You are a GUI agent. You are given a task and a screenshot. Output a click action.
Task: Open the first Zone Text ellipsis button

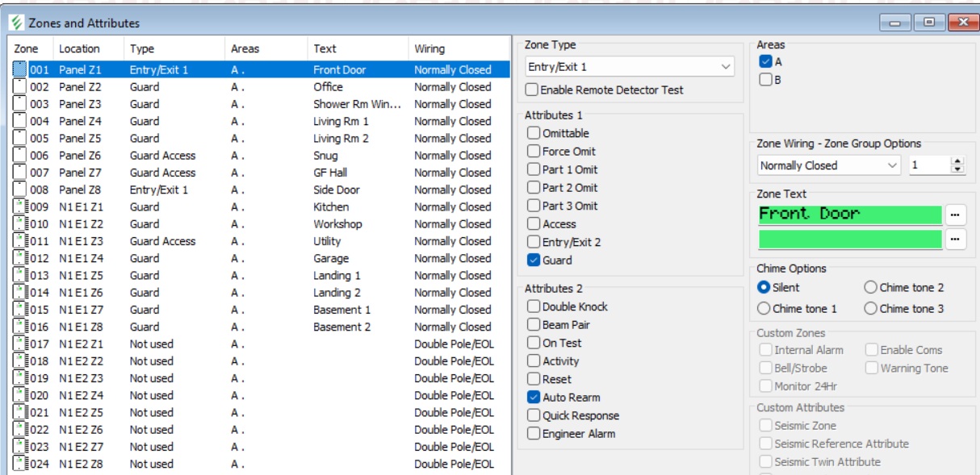[955, 215]
